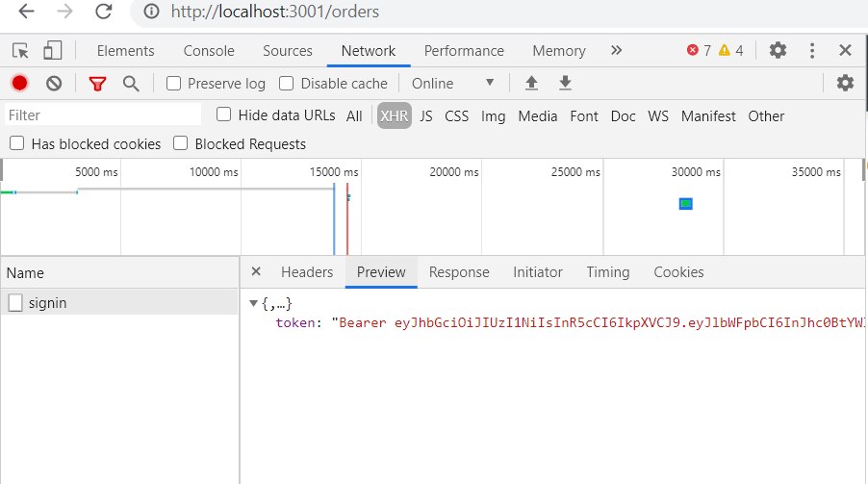This screenshot has height=484, width=868.
Task: Check Hide data URLs
Action: [223, 115]
